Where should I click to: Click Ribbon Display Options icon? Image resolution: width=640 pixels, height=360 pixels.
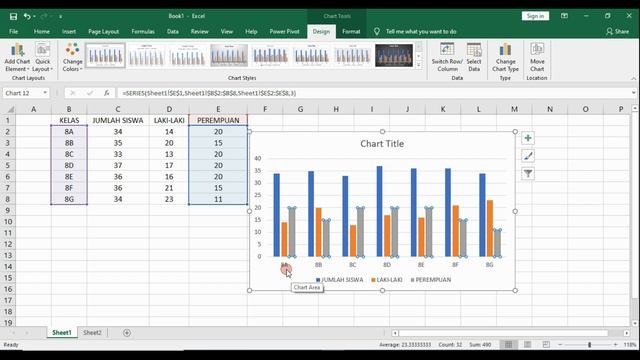[564, 16]
